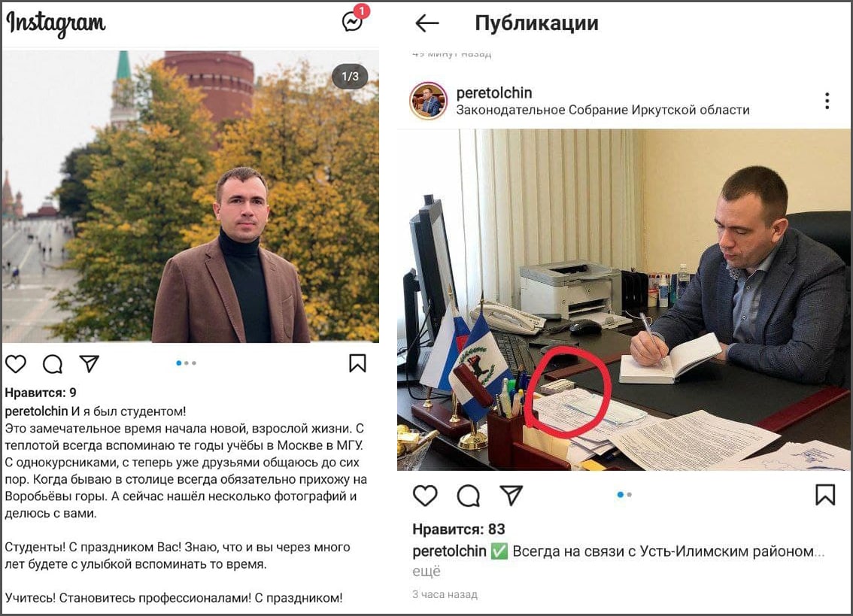Viewport: 853px width, 616px height.
Task: Go back with the arrow beside Публикации
Action: click(427, 23)
